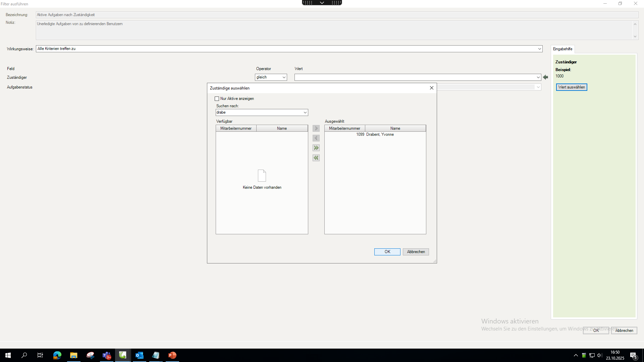Image resolution: width=644 pixels, height=362 pixels.
Task: Sort by Name in the Ausgewählt list
Action: 395,128
